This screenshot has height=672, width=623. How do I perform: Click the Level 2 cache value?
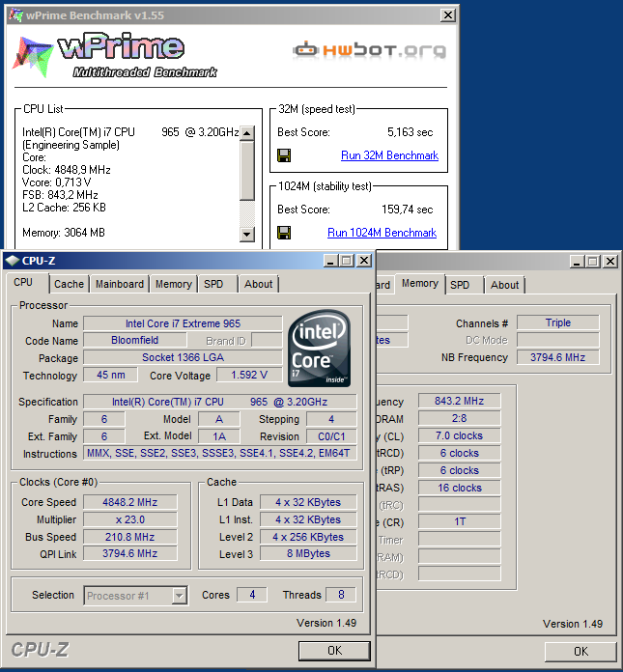tap(308, 537)
